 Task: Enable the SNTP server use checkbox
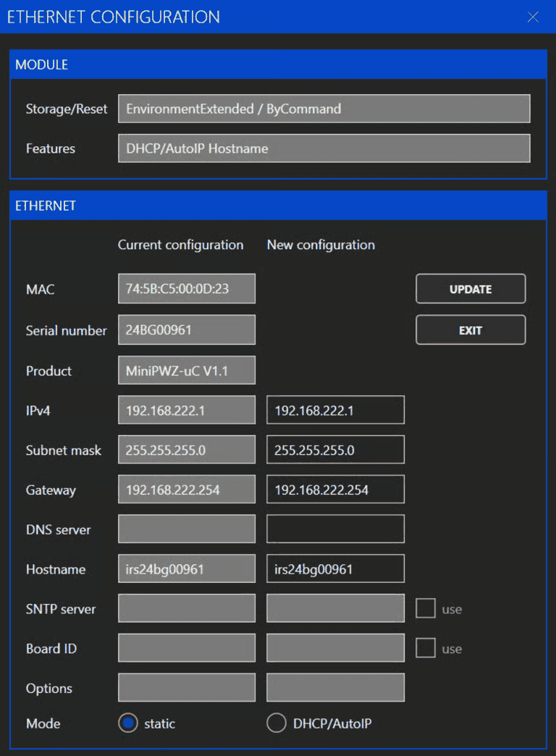pos(425,608)
